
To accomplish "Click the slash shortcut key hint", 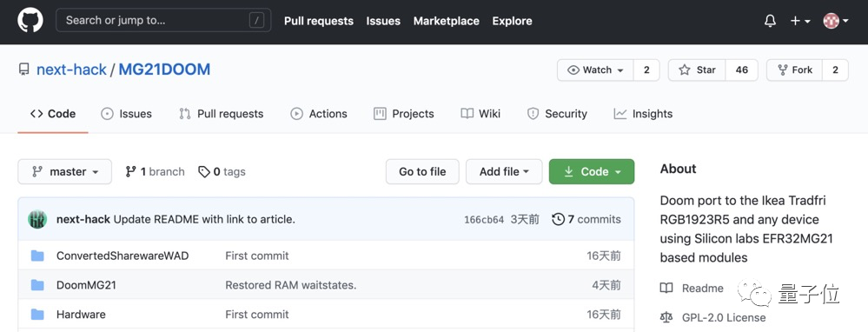I will click(256, 21).
